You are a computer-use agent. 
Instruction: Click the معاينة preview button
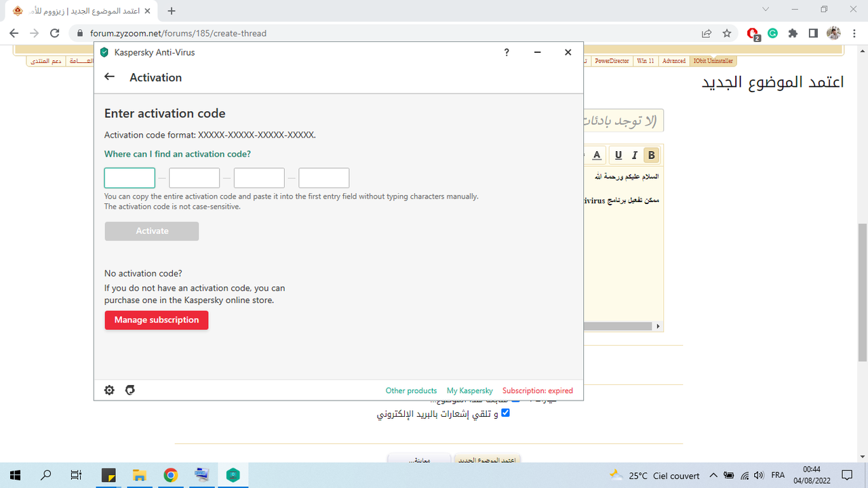(x=418, y=459)
